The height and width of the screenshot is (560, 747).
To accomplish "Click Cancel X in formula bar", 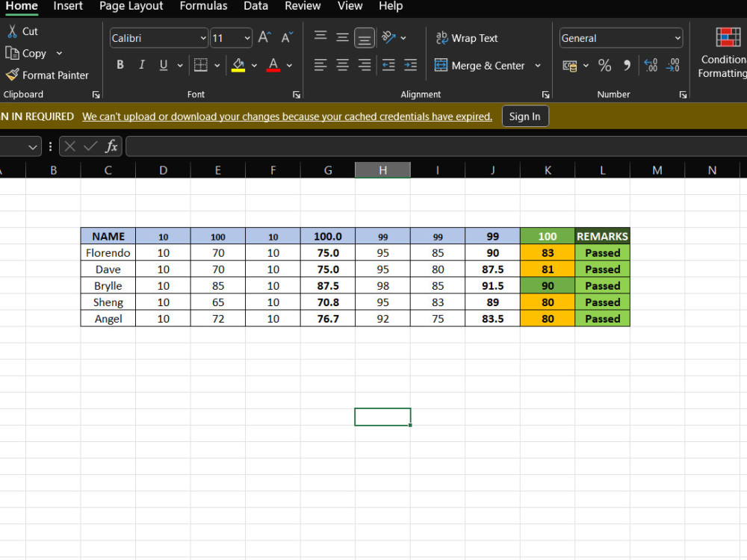I will click(70, 146).
